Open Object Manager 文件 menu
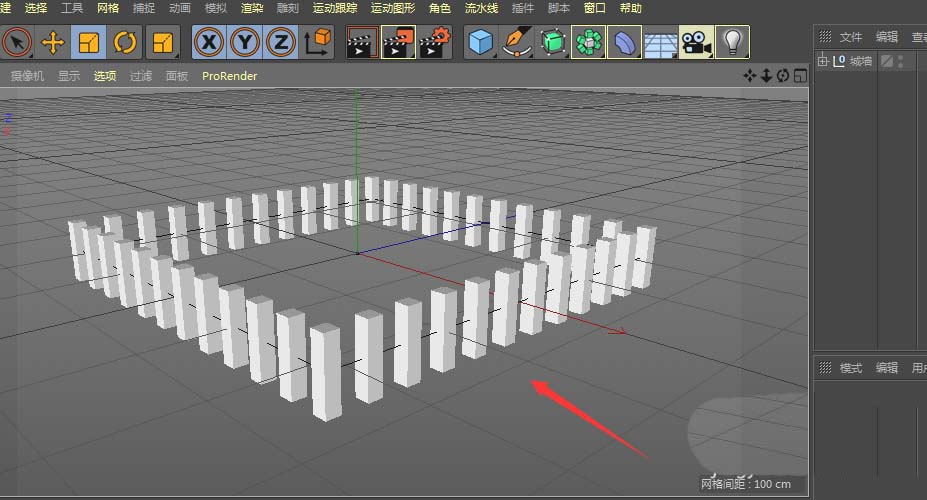927x500 pixels. coord(851,37)
